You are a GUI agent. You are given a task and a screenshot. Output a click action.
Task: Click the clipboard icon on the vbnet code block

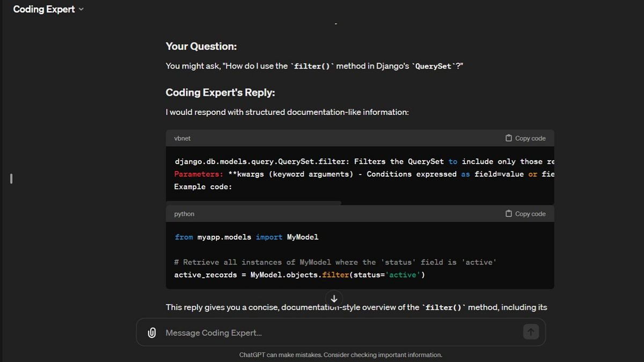click(x=508, y=138)
